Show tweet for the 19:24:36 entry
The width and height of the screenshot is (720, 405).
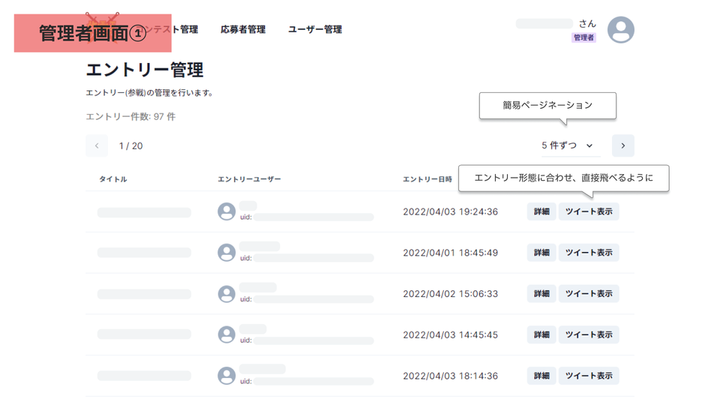click(x=589, y=212)
